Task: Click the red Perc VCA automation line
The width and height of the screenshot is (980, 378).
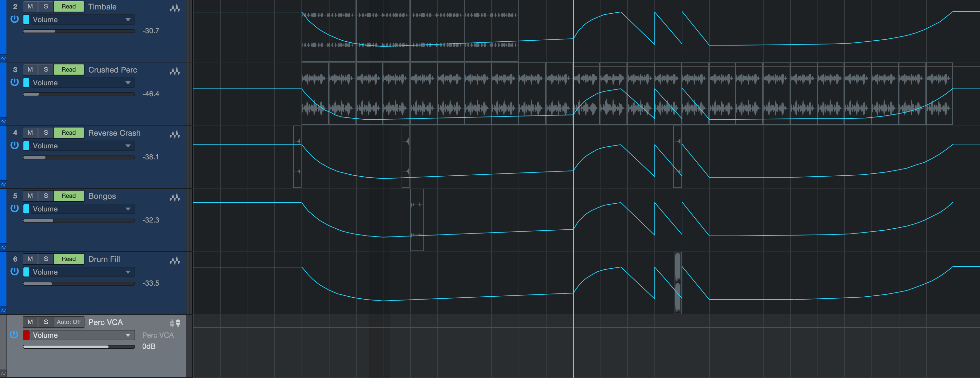Action: pos(586,327)
